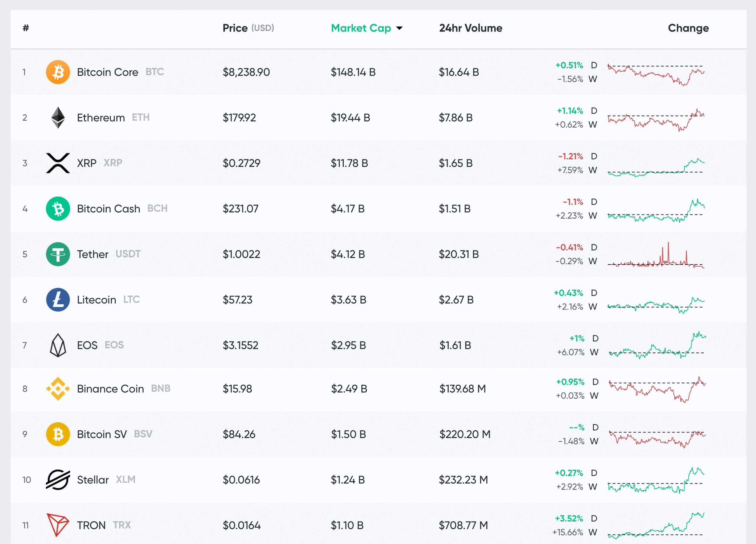Viewport: 756px width, 544px height.
Task: Click the TRON red logo icon
Action: coord(58,525)
